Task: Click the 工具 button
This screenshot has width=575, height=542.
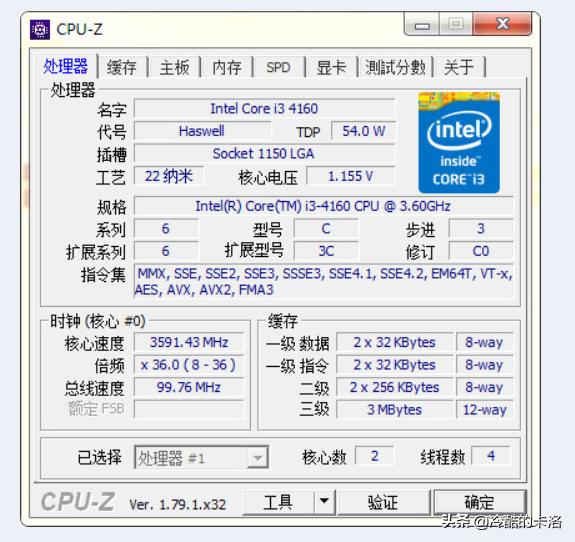Action: [x=278, y=501]
